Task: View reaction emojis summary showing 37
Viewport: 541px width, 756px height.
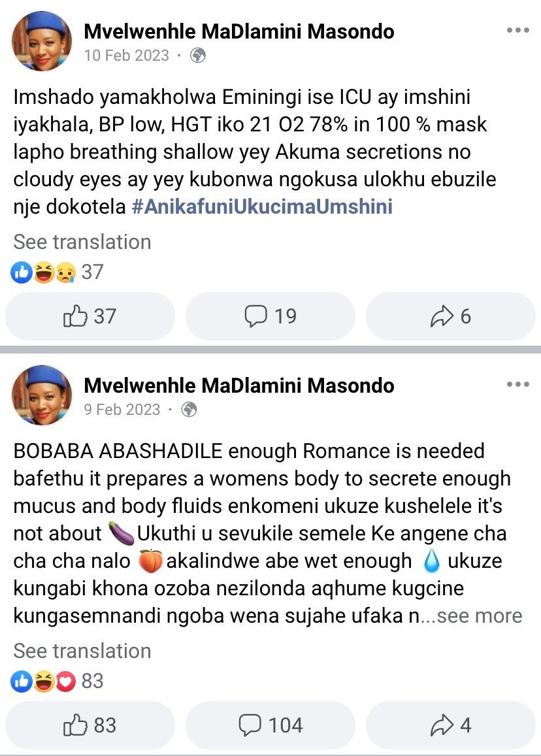Action: tap(57, 272)
